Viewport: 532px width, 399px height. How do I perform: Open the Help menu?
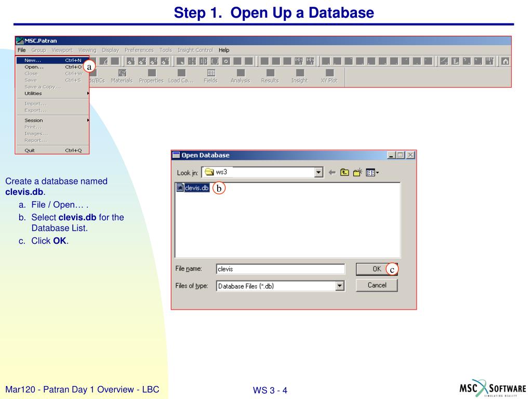point(224,50)
